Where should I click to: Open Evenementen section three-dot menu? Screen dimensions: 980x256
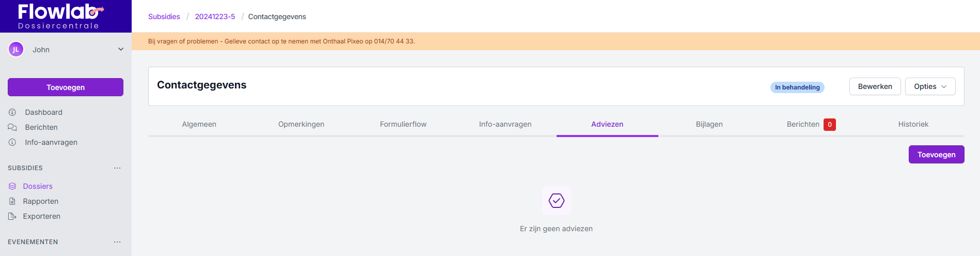click(x=117, y=242)
